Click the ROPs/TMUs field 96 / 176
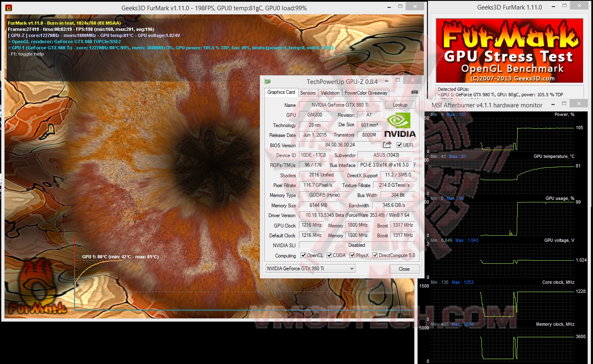The width and height of the screenshot is (593, 364). coord(313,165)
